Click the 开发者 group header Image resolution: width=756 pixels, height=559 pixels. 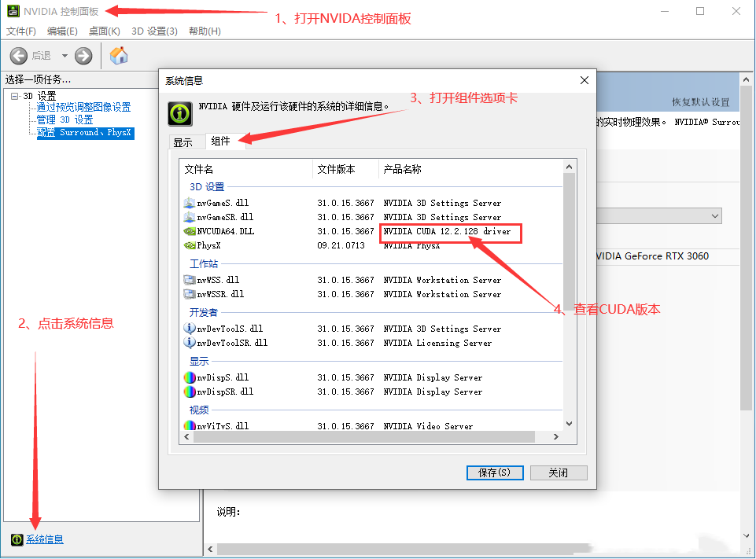[x=204, y=313]
